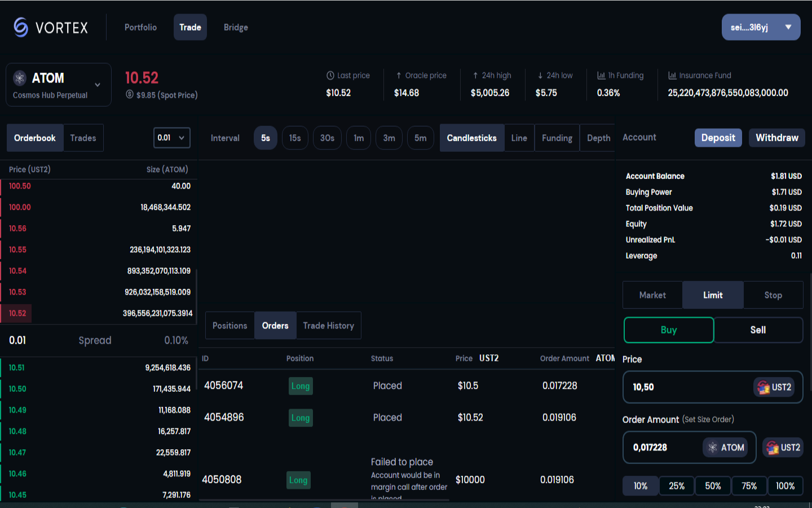
Task: Set chart interval to 1m
Action: pyautogui.click(x=359, y=138)
